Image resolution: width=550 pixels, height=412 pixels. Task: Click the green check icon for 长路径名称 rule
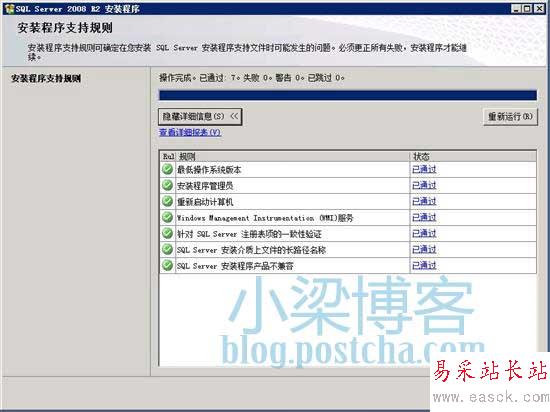(167, 250)
